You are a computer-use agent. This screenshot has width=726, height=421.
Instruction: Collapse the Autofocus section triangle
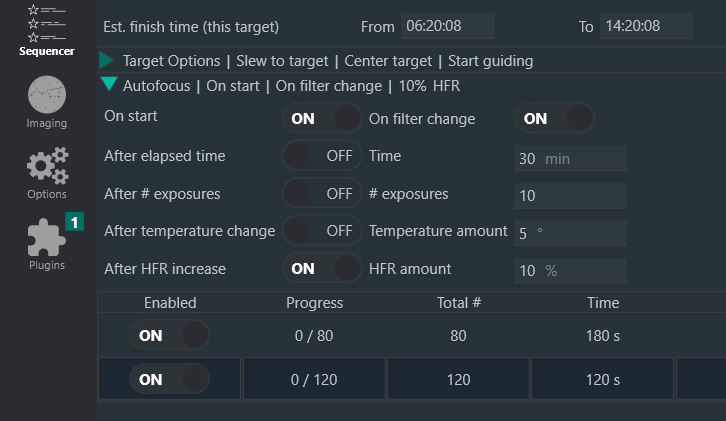pyautogui.click(x=109, y=85)
